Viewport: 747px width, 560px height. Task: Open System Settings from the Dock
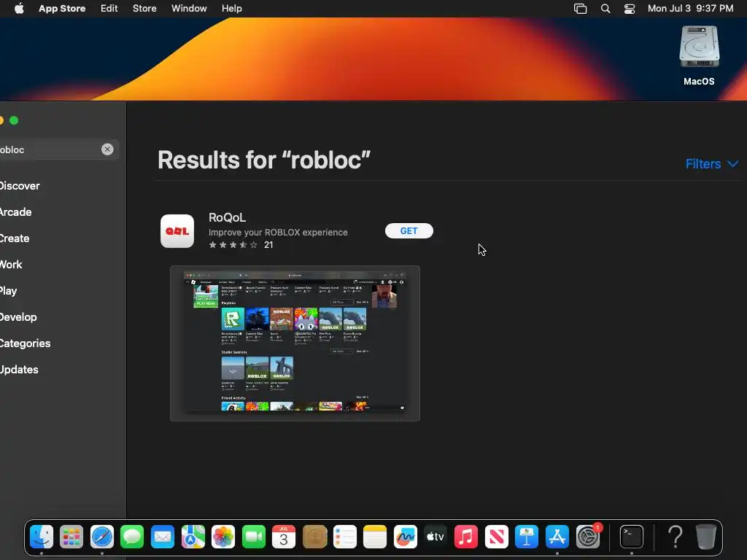coord(589,537)
